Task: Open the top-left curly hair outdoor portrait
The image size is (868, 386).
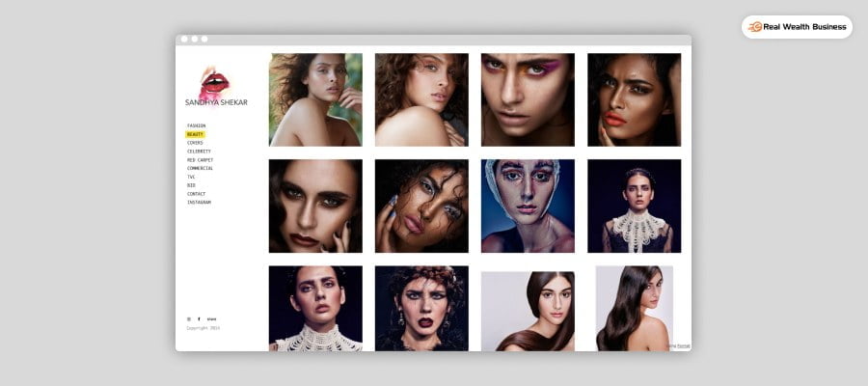Action: point(315,99)
